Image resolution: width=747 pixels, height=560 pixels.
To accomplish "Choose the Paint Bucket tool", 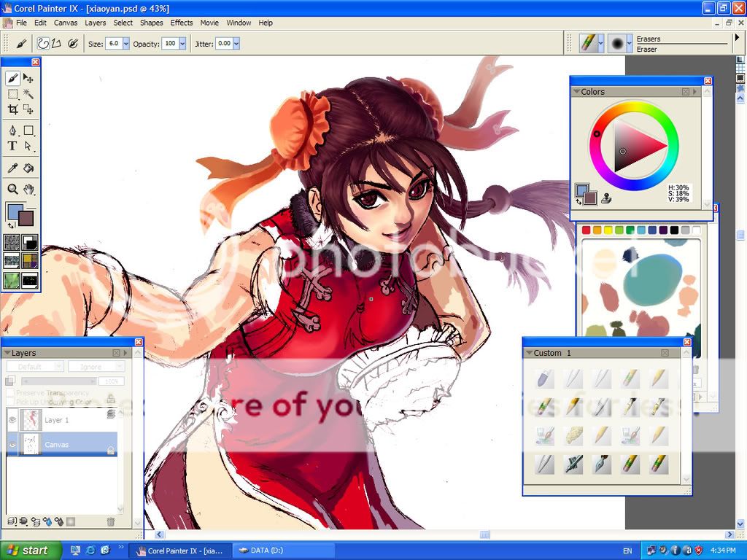I will coord(28,168).
